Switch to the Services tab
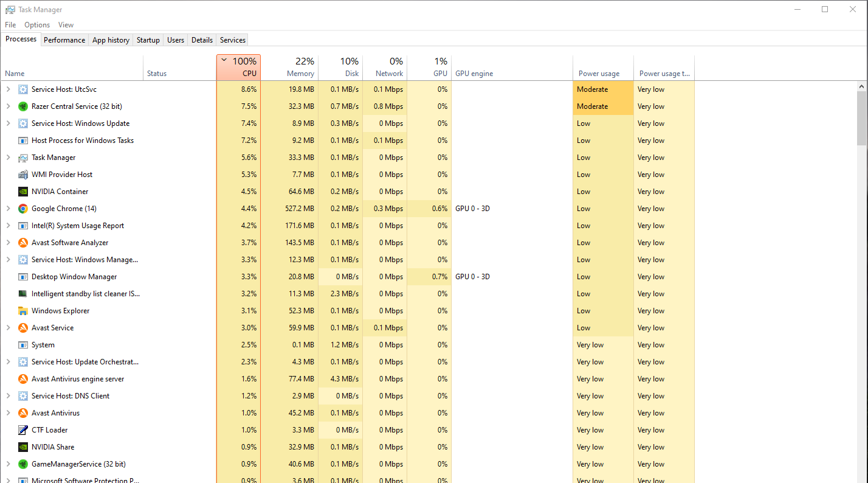The height and width of the screenshot is (483, 868). point(233,40)
